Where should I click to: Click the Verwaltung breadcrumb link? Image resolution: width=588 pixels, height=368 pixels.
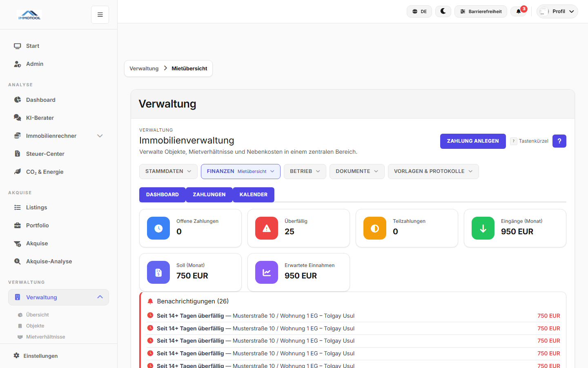144,68
